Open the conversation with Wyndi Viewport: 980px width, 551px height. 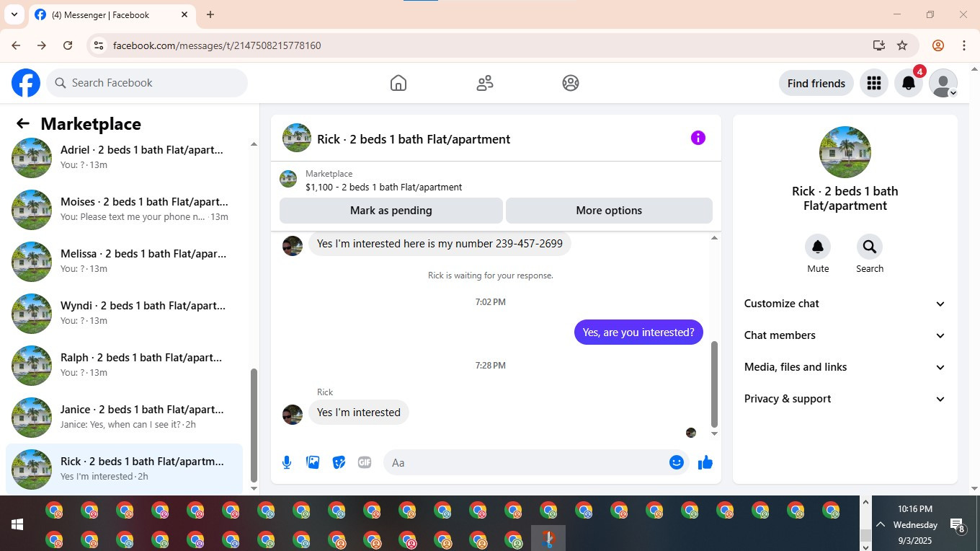pyautogui.click(x=124, y=313)
